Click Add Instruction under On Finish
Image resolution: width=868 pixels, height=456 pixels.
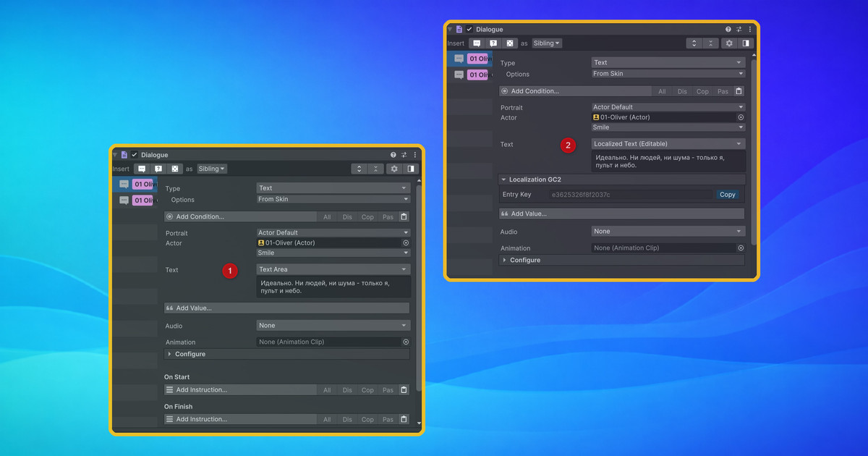pos(240,419)
